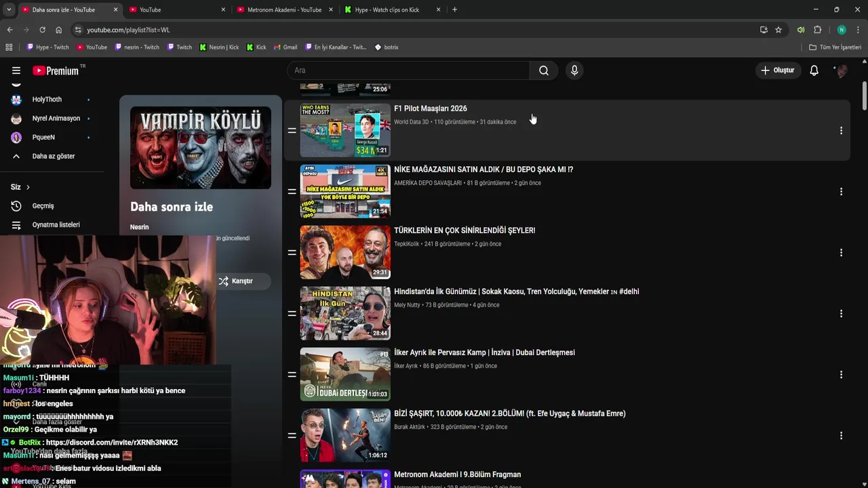
Task: Bookmark this page with star icon
Action: point(778,30)
